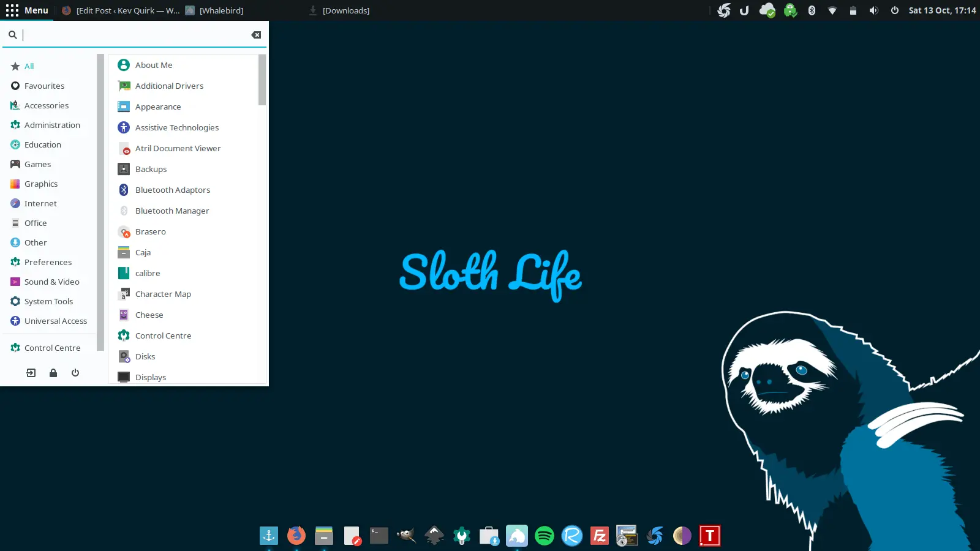Select the Graphics category in the menu
Viewport: 980px width, 551px height.
coord(41,184)
